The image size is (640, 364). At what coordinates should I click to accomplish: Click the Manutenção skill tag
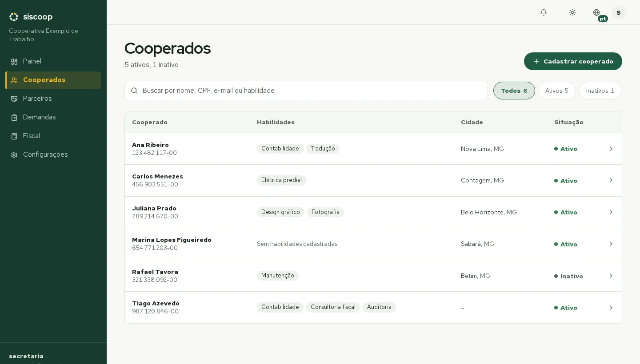coord(278,276)
